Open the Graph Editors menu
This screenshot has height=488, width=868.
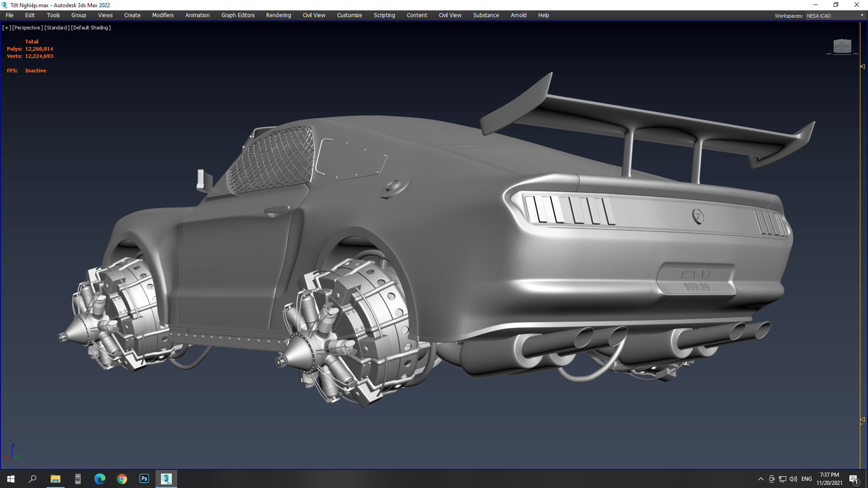point(238,15)
